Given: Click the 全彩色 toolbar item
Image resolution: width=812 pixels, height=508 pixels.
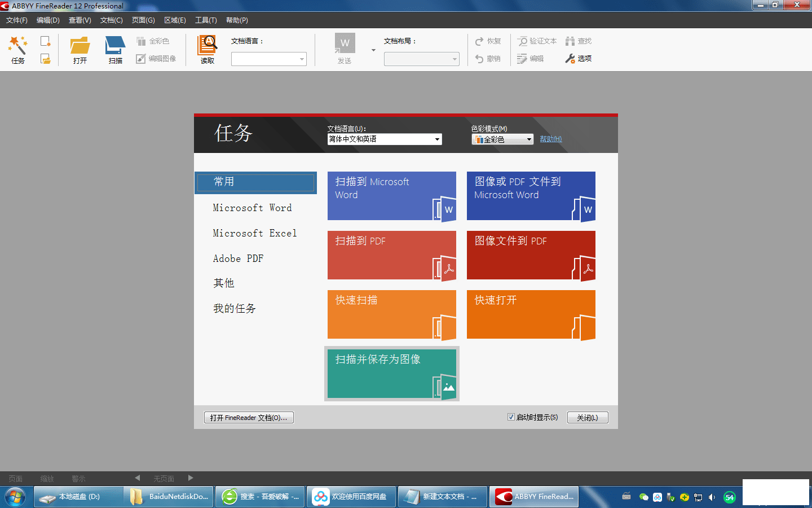Looking at the screenshot, I should pos(153,41).
